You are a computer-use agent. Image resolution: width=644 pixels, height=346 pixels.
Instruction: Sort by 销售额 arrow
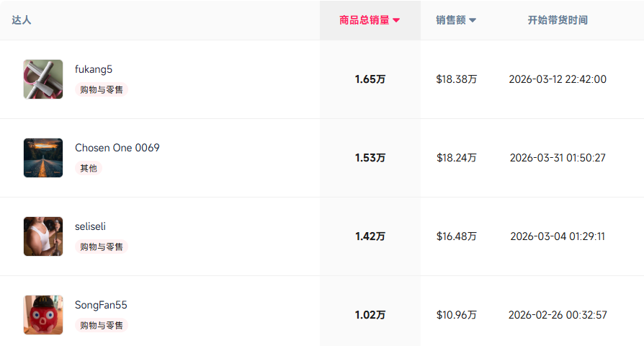[x=473, y=20]
